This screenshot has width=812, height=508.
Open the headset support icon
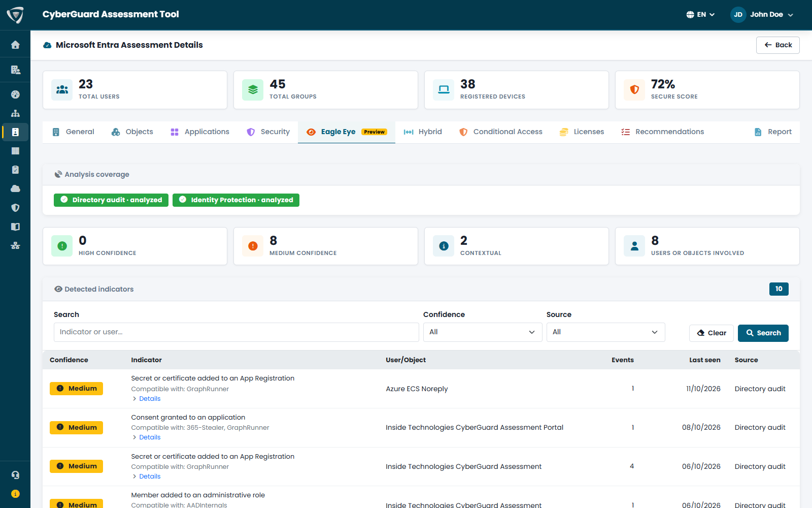[15, 475]
